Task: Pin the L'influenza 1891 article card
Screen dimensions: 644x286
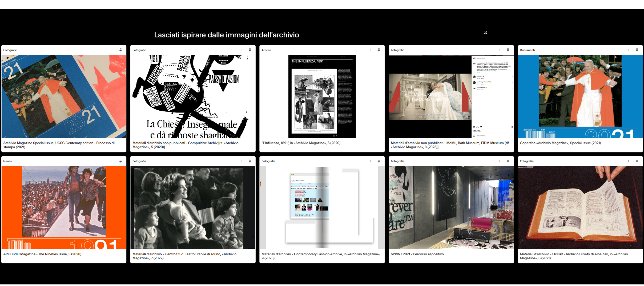Action: [379, 50]
